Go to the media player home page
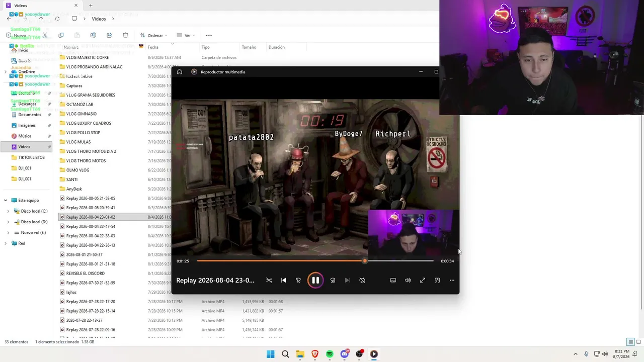Screen dimensions: 644x362 179,72
